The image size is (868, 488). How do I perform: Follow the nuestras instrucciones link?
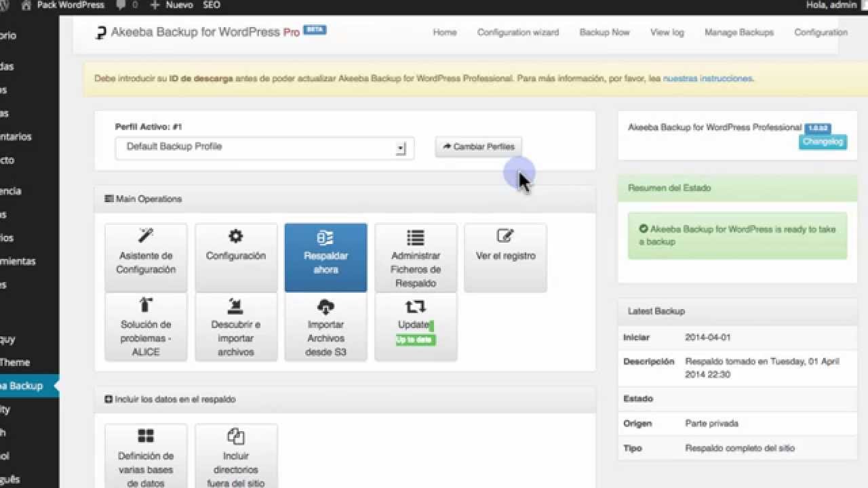[x=708, y=79]
